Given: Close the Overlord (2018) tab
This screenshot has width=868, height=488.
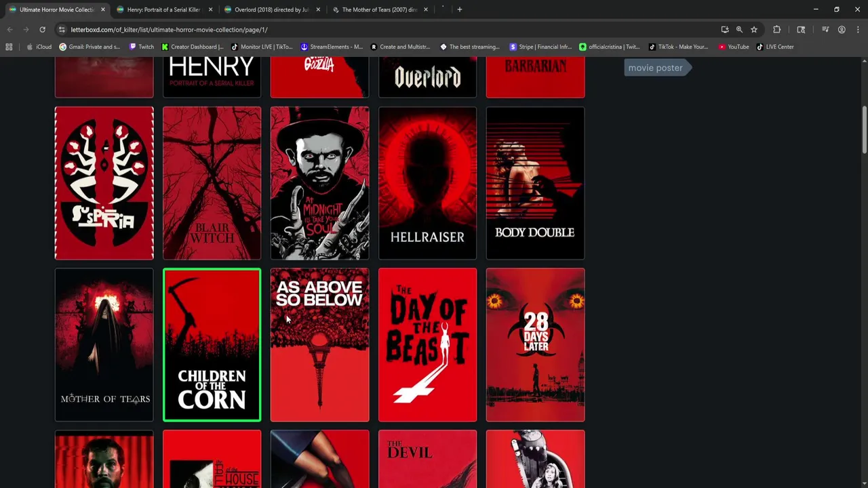Looking at the screenshot, I should pos(318,9).
